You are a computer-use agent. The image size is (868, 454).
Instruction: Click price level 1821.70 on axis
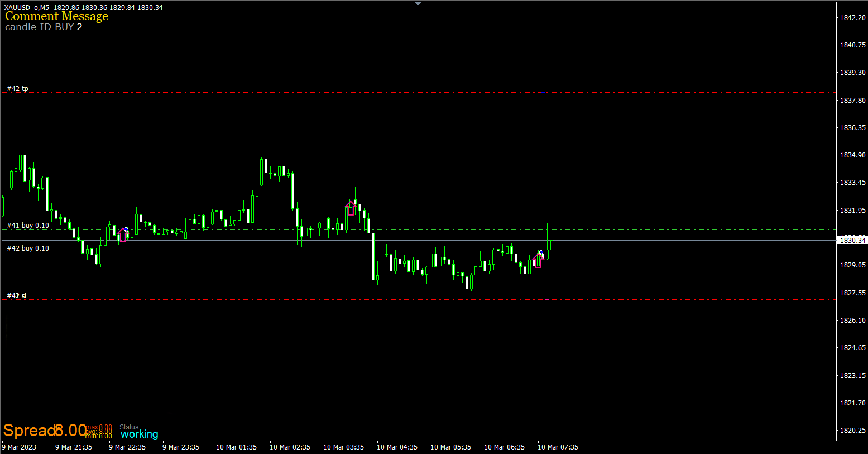(853, 403)
